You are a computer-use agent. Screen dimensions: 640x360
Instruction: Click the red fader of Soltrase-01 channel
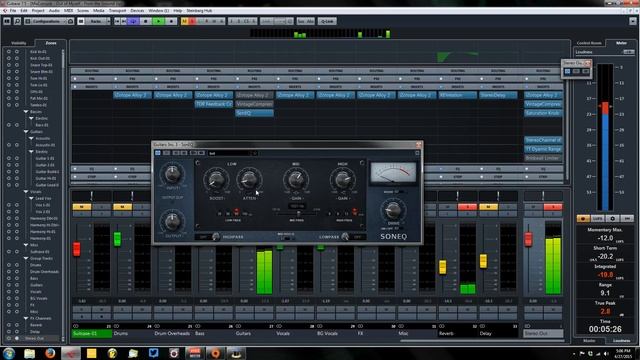click(77, 249)
